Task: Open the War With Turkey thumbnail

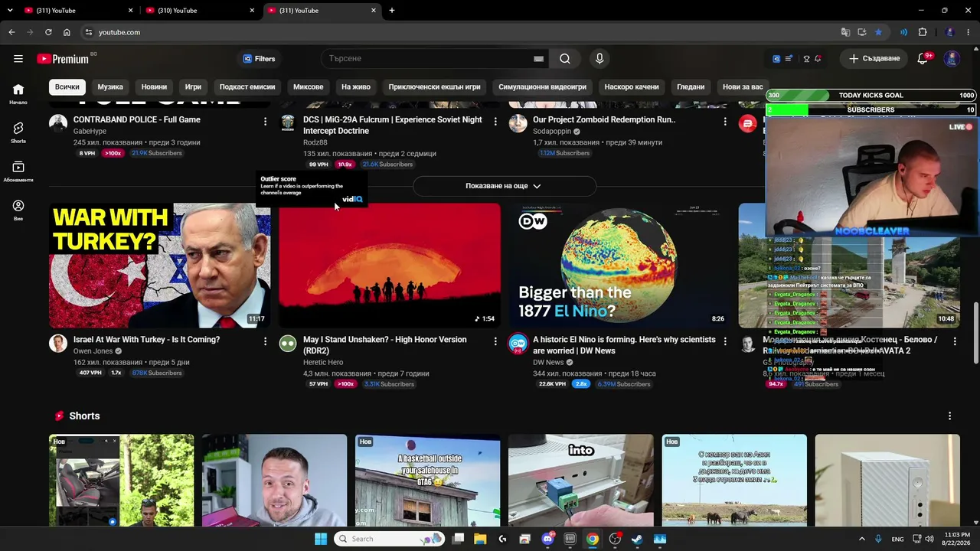Action: click(x=159, y=266)
